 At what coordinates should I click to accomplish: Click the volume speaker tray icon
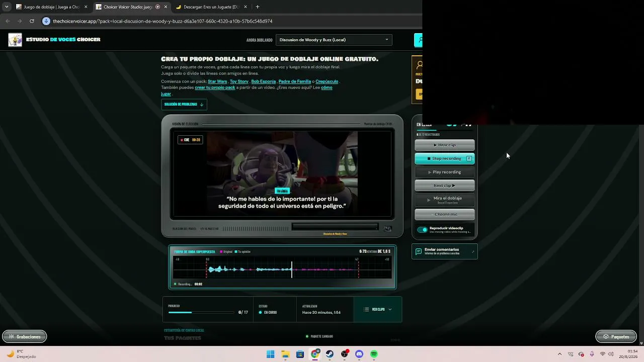coord(611,354)
